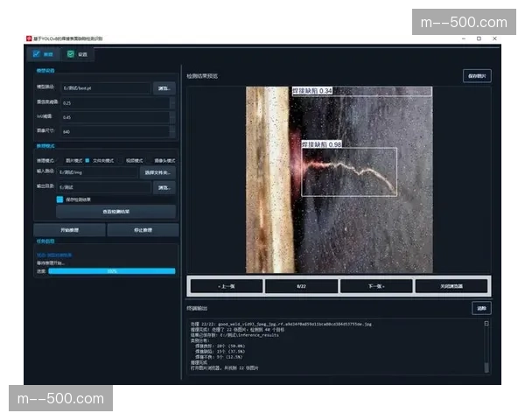Click the 关闭浏览器 close browser button
Screen dimensions: 525x420
click(x=451, y=286)
